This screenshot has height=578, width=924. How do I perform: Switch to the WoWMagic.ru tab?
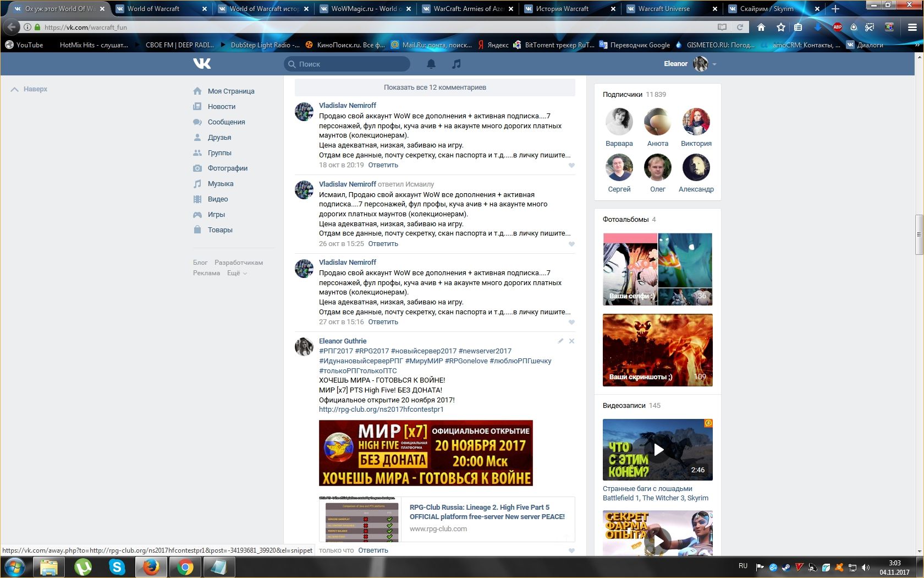pyautogui.click(x=365, y=9)
